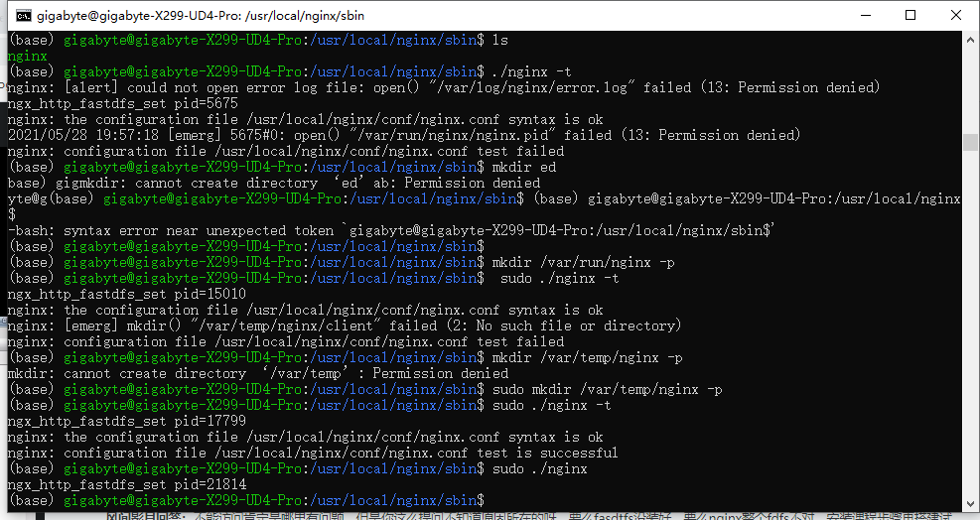This screenshot has height=520, width=980.
Task: Click 'ngx_http_fastdfs_set pid=5675' line
Action: (x=123, y=103)
